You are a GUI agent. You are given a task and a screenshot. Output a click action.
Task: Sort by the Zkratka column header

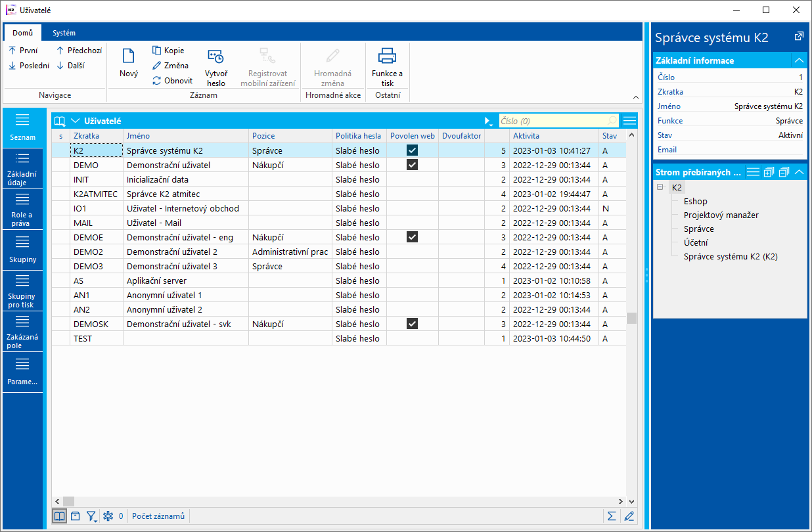97,136
